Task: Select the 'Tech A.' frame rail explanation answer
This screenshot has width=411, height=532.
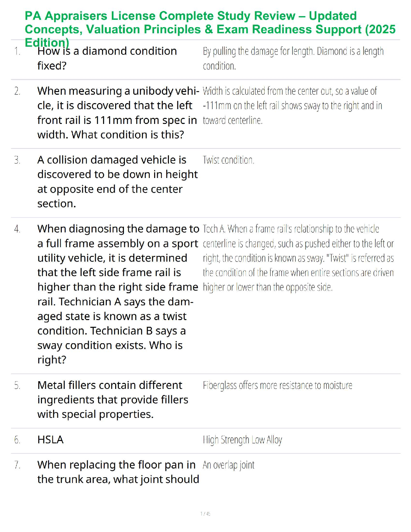Action: [298, 258]
